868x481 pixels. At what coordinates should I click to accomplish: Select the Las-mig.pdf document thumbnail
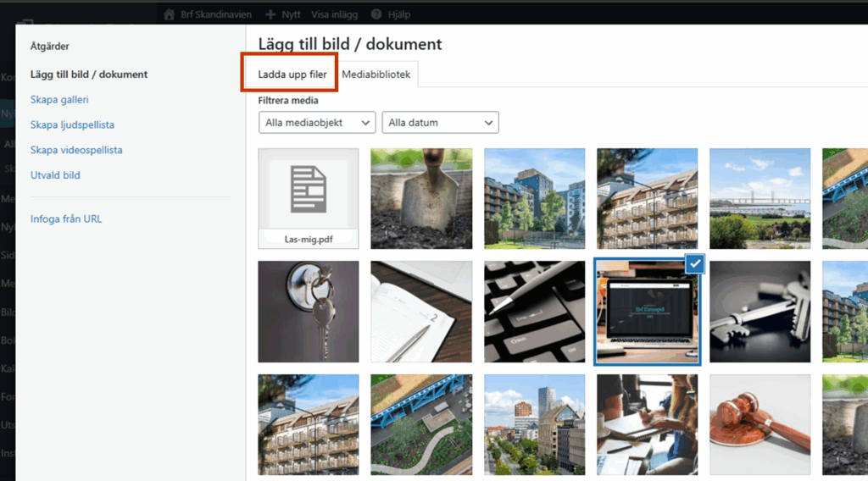[x=309, y=198]
